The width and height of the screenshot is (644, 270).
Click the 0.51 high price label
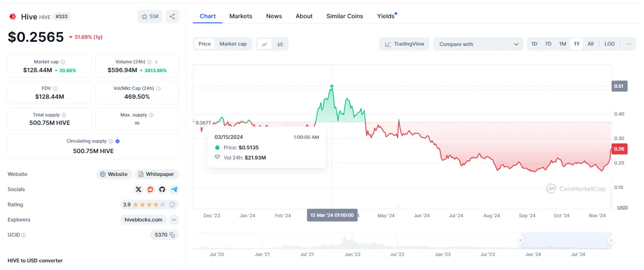(x=619, y=86)
